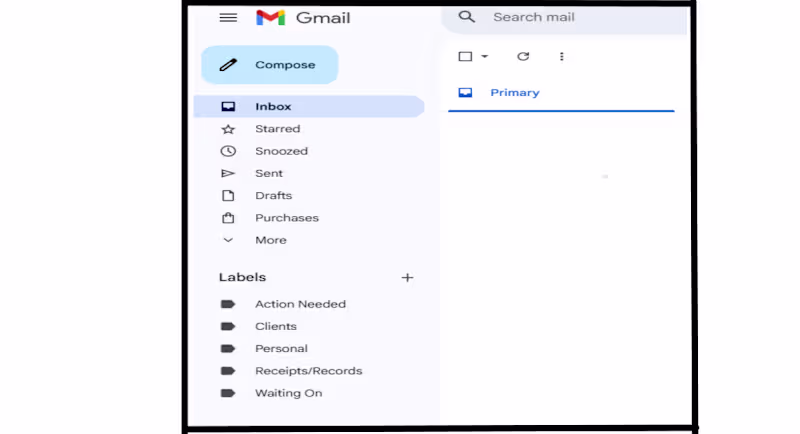Open the select dropdown arrow

click(485, 56)
